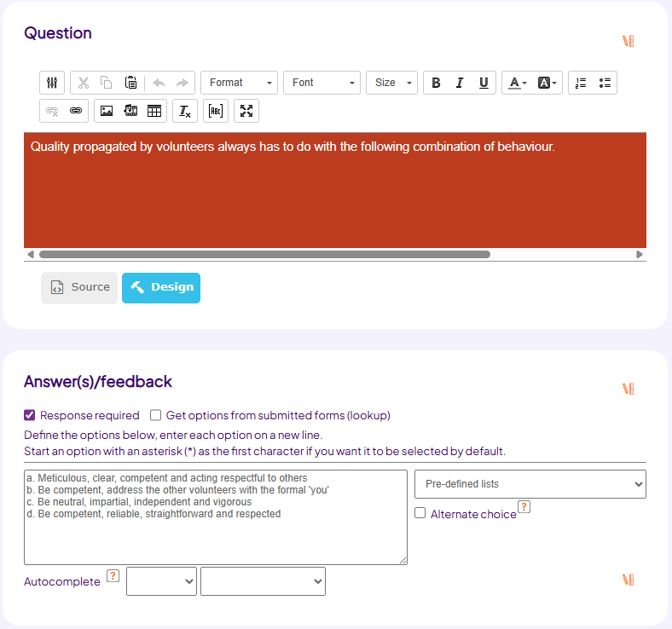Click the Cut scissors icon

point(83,83)
